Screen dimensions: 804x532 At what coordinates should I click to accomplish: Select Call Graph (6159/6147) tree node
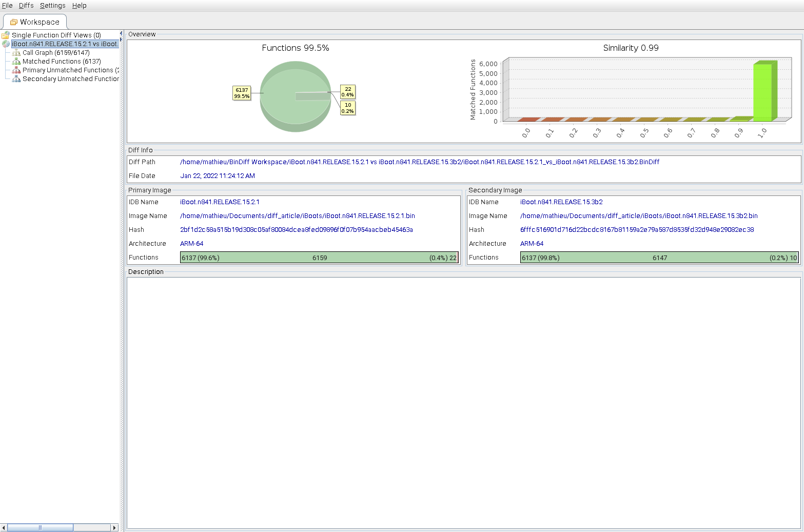[x=56, y=53]
